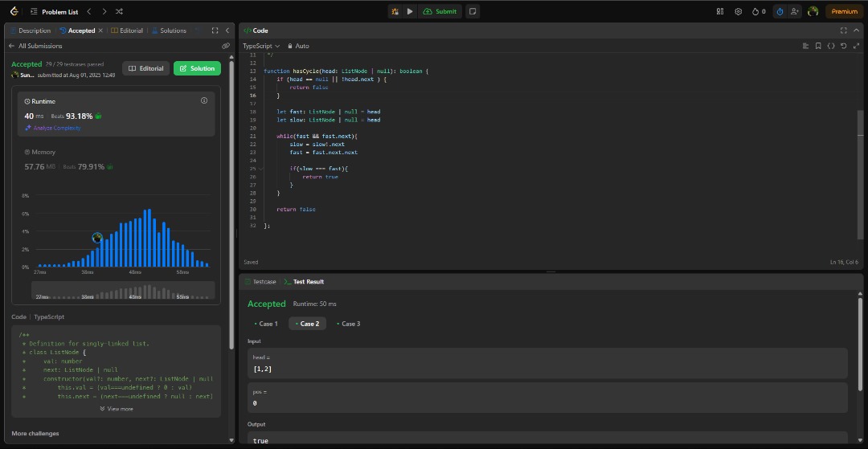Click the Ln 16, Col 6 status

845,262
